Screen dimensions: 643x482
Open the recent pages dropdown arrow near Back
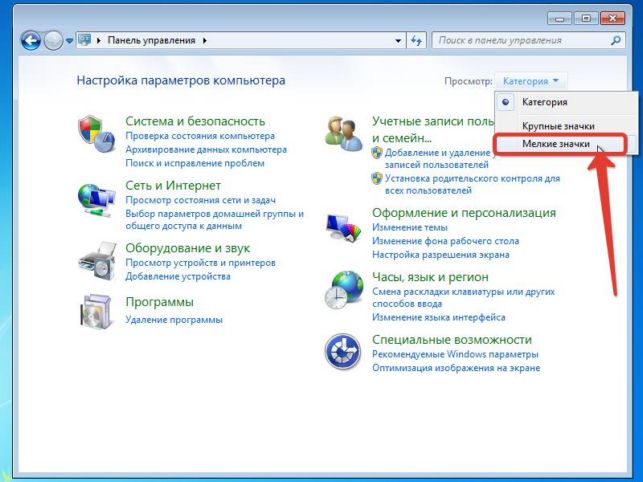point(69,41)
